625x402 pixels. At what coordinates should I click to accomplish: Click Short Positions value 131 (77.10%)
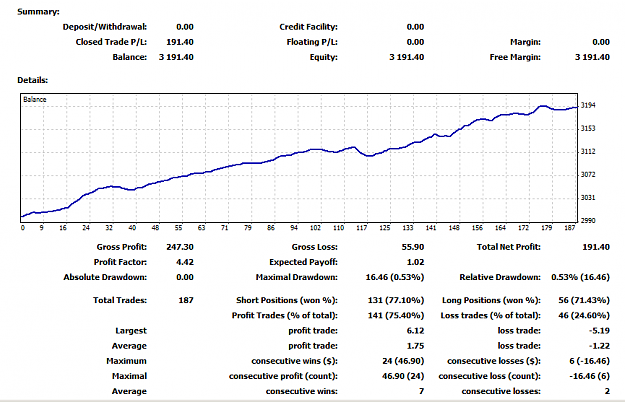(x=396, y=300)
